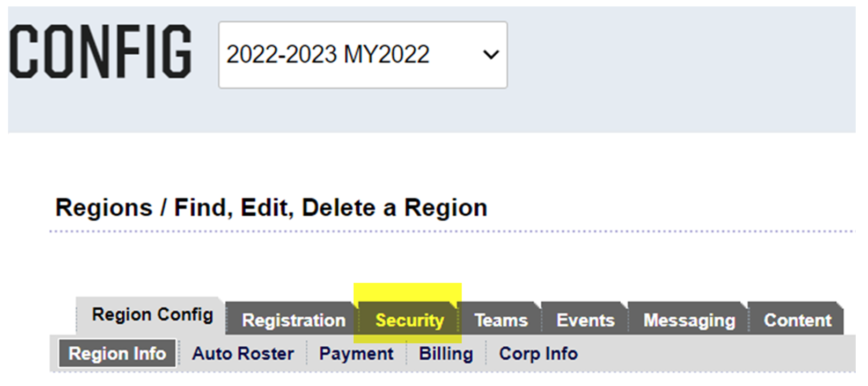This screenshot has width=868, height=386.
Task: Click the chevron arrow in the season selector
Action: click(x=490, y=55)
